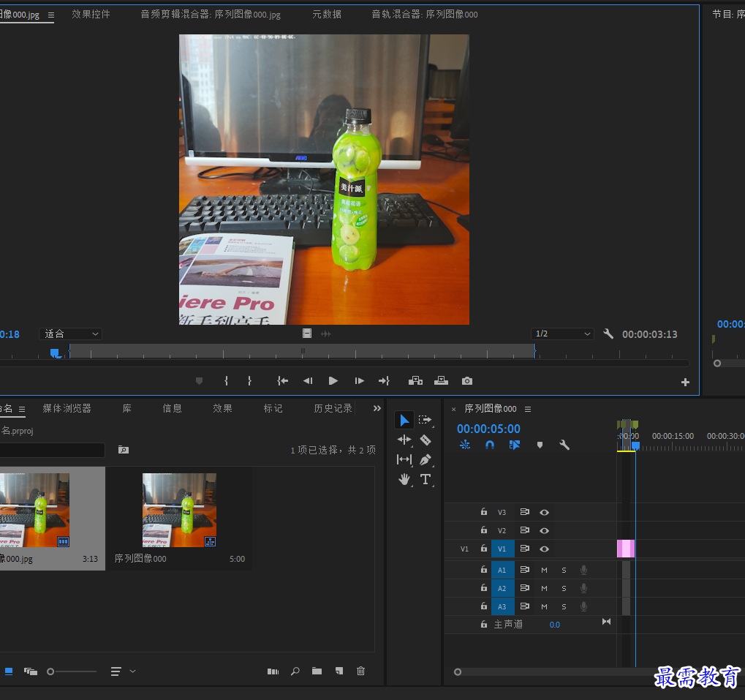Click the Drag Audio Only waveform icon
The height and width of the screenshot is (700, 745).
coord(326,334)
